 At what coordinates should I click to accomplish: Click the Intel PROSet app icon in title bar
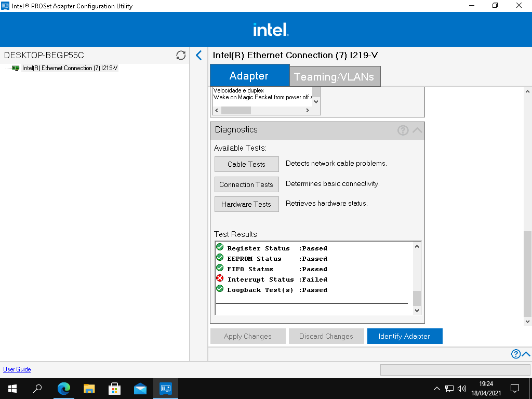click(x=5, y=6)
